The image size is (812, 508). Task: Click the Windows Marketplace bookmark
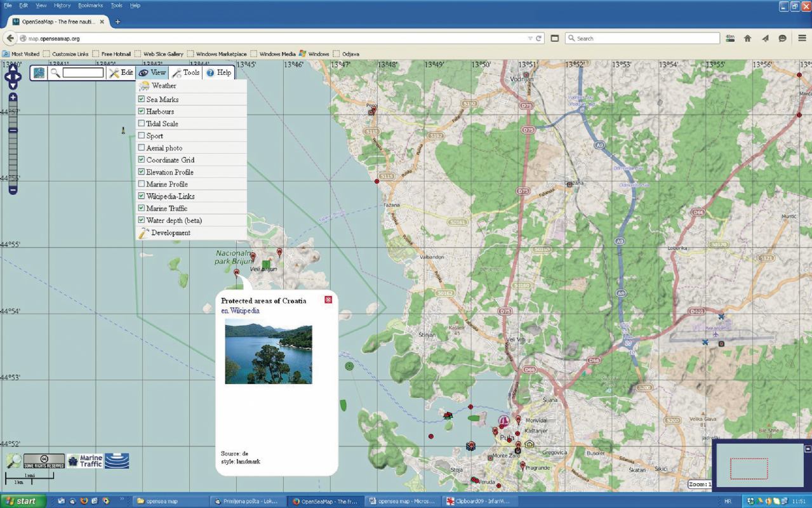click(x=216, y=54)
